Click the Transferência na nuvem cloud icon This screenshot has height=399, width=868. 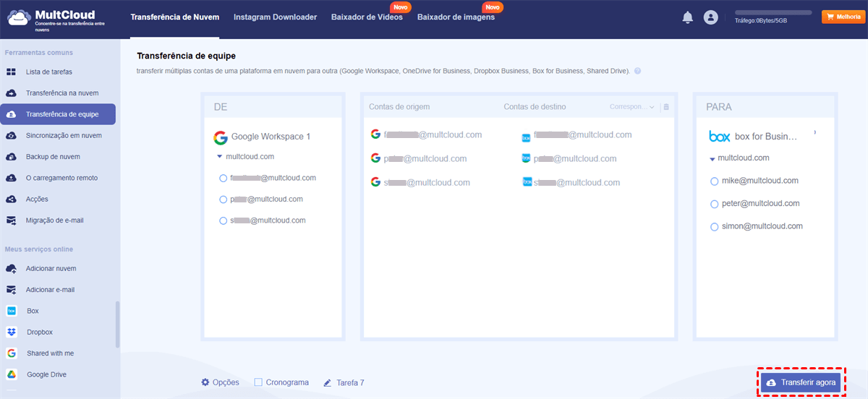click(12, 93)
